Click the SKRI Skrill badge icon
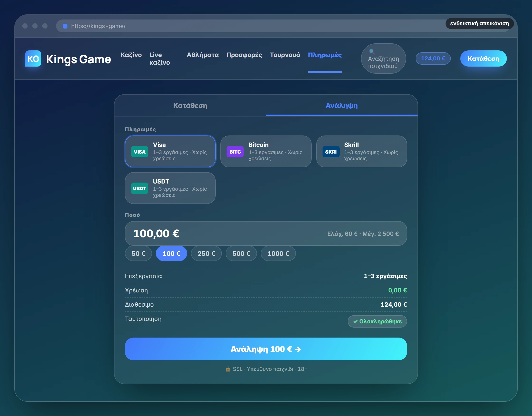532x416 pixels. (331, 152)
